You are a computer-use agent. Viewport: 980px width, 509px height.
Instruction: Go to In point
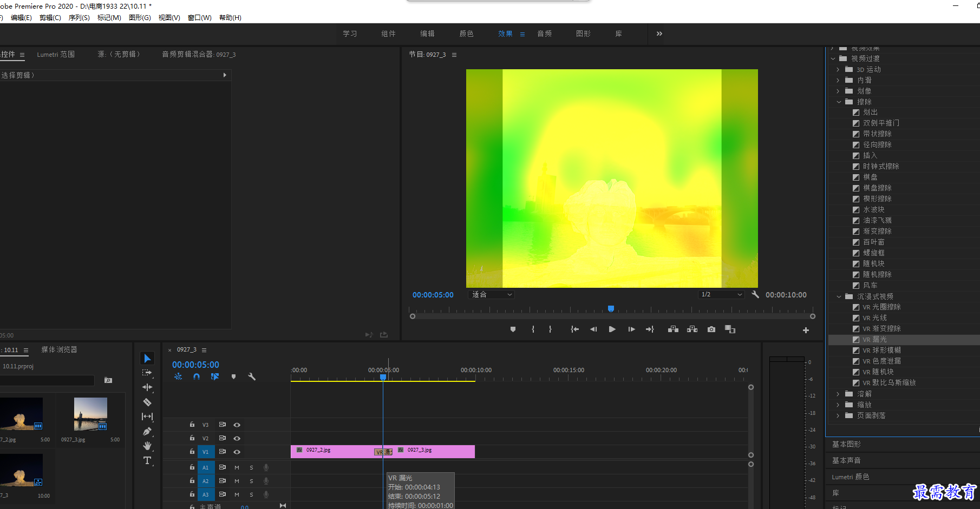pos(575,329)
